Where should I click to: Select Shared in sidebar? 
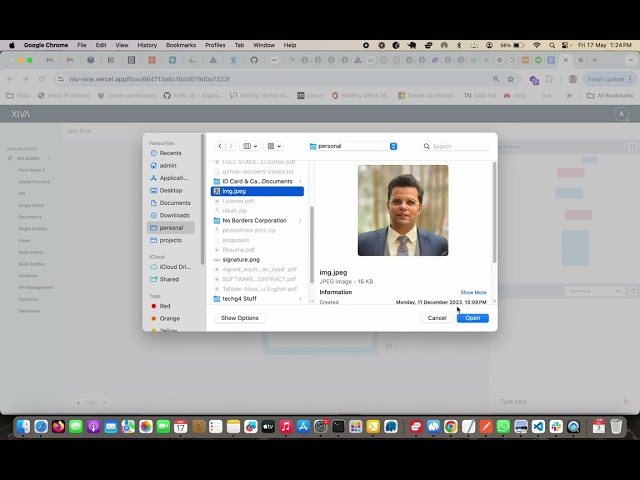pos(169,279)
